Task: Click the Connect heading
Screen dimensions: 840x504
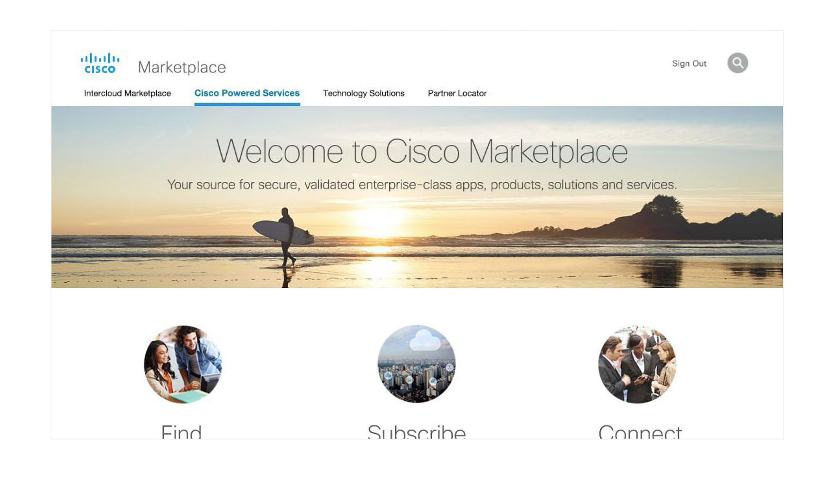Action: coord(640,432)
